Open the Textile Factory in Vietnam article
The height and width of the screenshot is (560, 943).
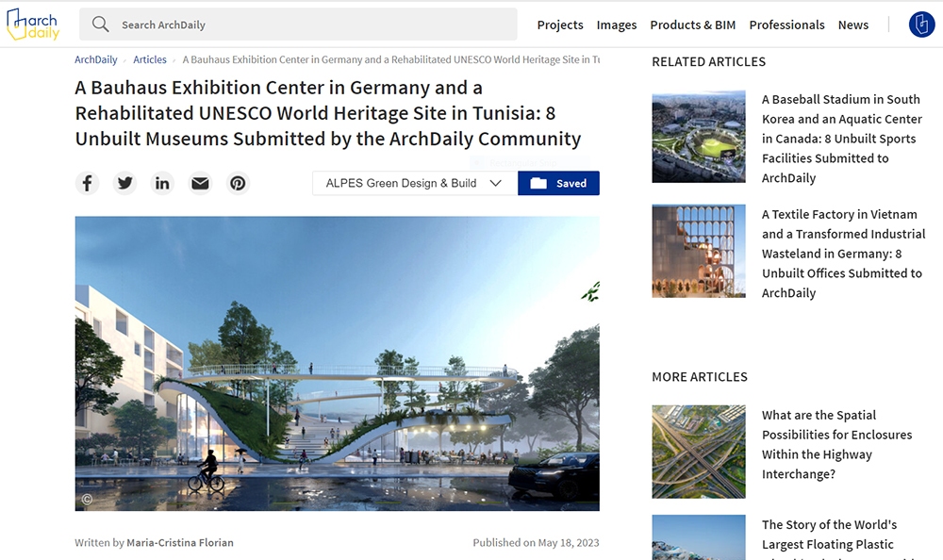(x=843, y=253)
